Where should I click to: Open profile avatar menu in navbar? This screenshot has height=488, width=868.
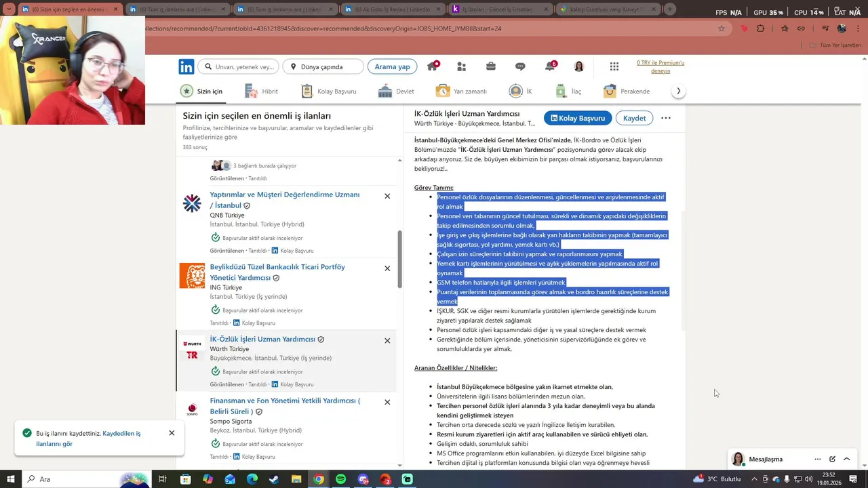pos(579,66)
